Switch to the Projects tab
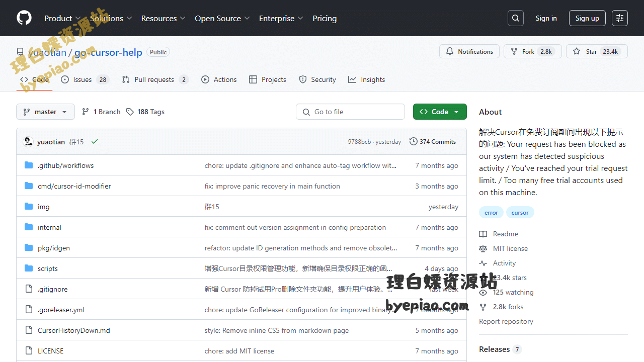 [268, 79]
